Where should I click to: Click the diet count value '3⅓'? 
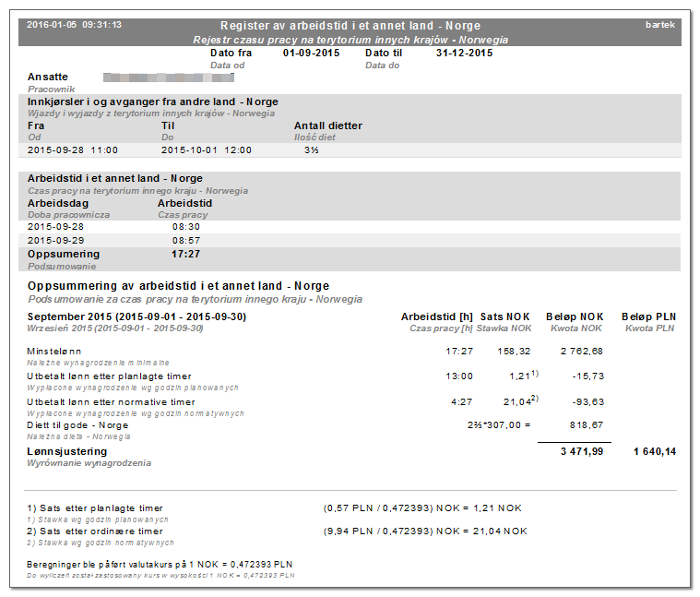pos(312,150)
